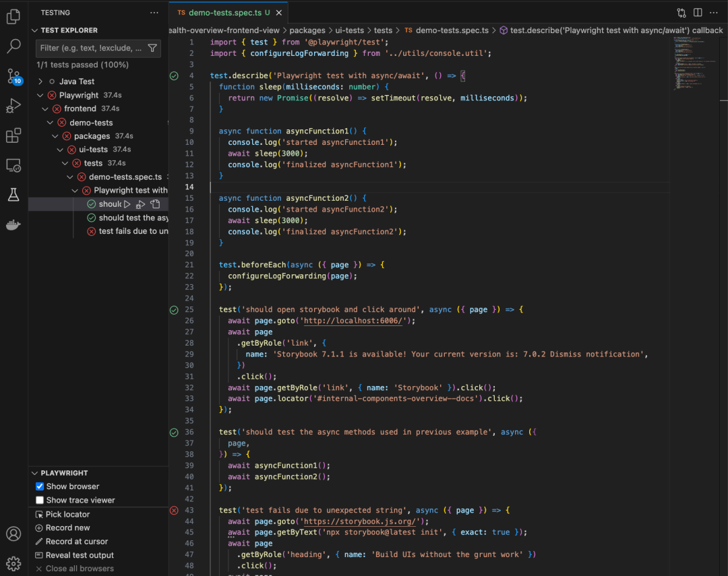Open the Manage gear settings
This screenshot has width=728, height=576.
click(x=13, y=563)
